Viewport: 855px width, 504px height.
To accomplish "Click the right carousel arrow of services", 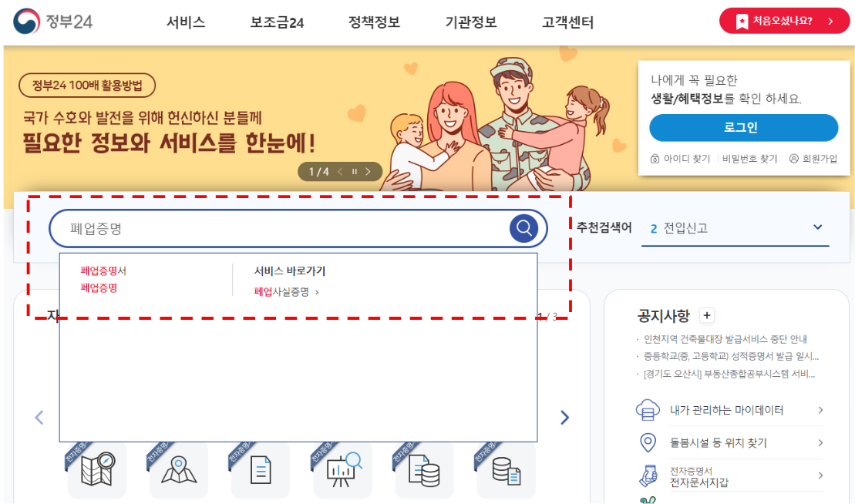I will pos(565,418).
